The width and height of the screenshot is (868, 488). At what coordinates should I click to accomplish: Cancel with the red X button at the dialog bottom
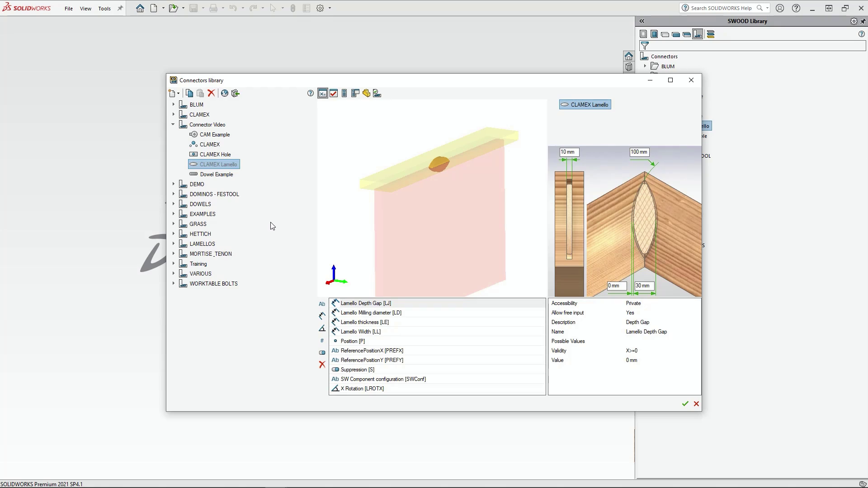point(696,404)
